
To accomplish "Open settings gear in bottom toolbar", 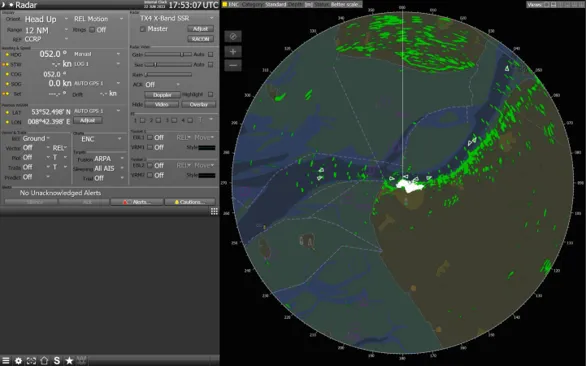I will 18,361.
